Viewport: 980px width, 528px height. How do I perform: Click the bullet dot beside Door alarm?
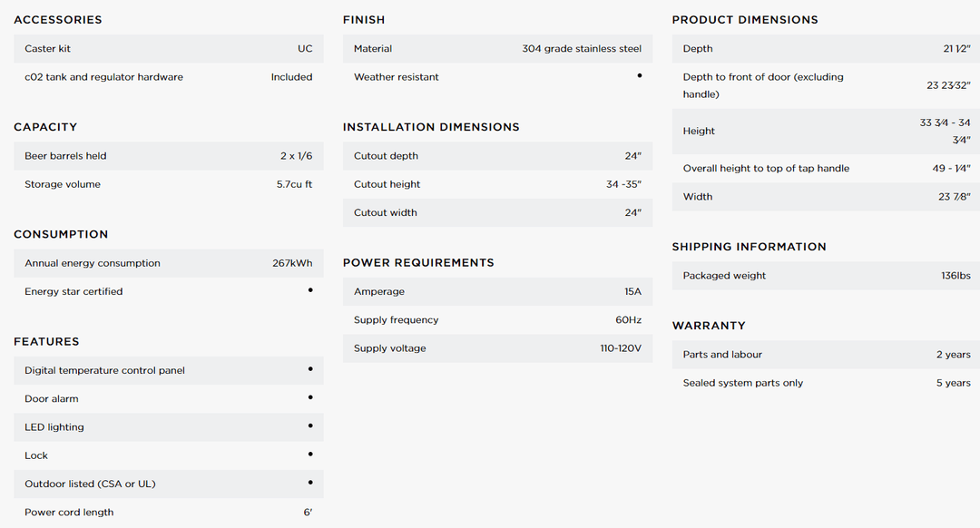310,397
